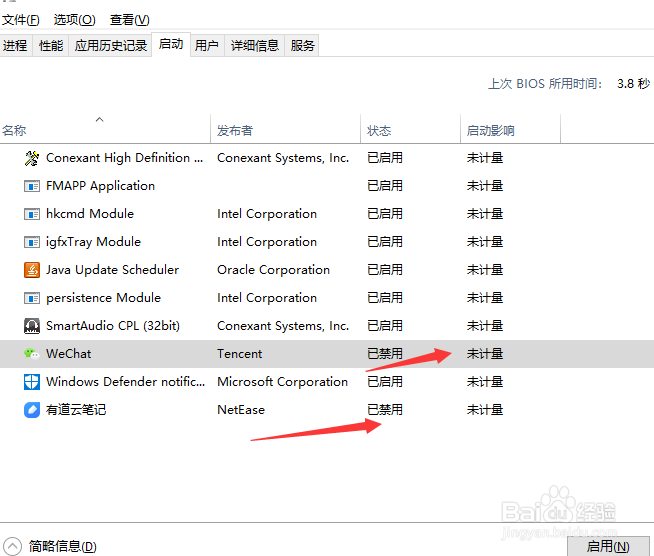Collapse to brief view with the arrow icon
654x556 pixels.
(12, 546)
